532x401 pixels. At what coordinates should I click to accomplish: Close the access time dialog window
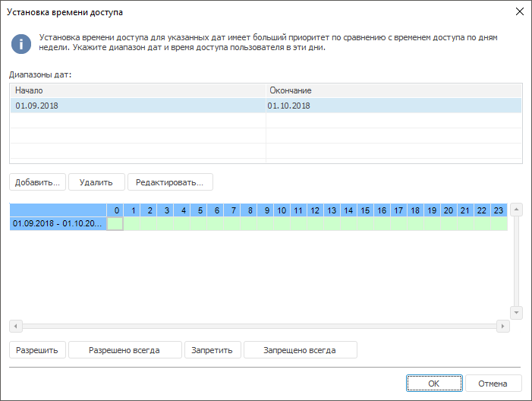point(520,12)
